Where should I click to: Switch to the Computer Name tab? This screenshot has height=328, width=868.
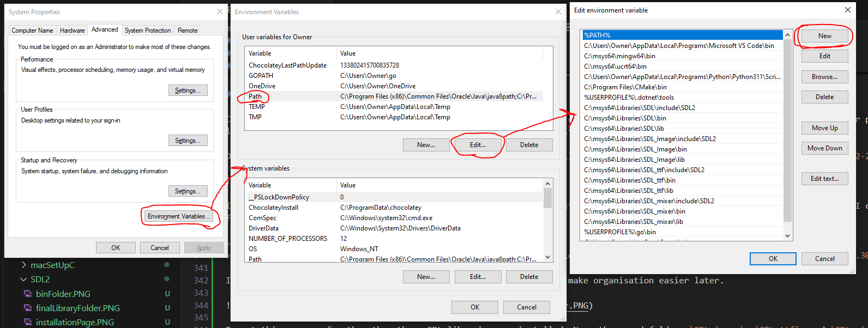pyautogui.click(x=32, y=31)
